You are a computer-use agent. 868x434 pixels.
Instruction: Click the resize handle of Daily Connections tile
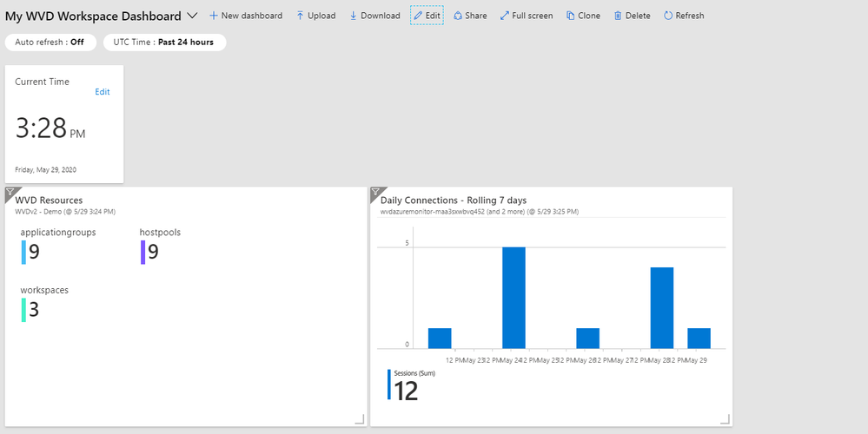726,419
